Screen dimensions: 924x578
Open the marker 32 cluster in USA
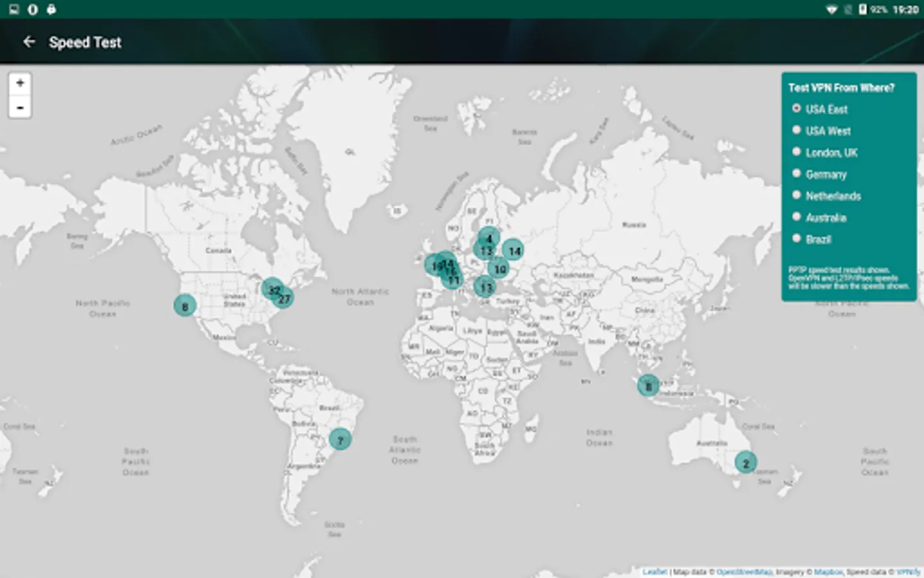(x=273, y=289)
